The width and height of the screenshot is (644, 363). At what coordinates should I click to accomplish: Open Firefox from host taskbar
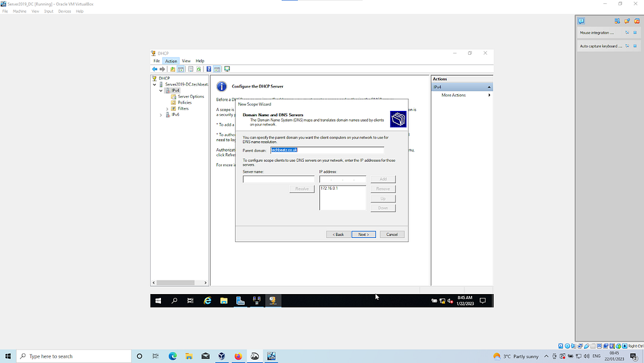point(238,357)
